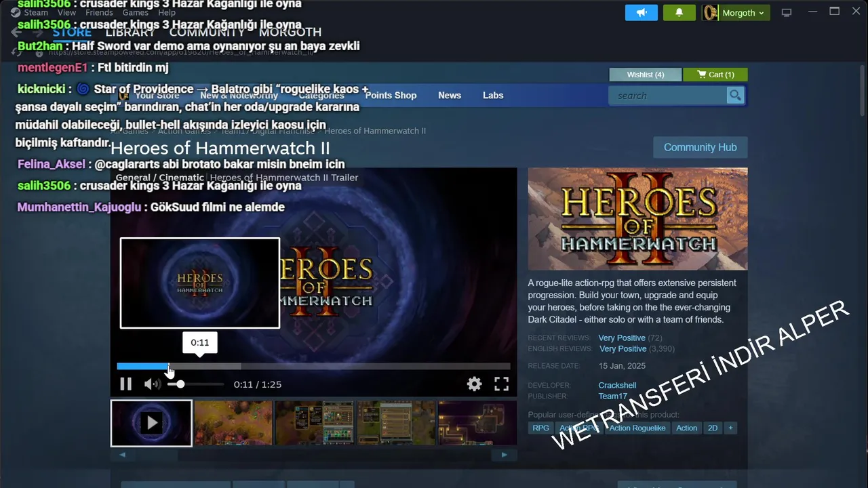
Task: Open the Points Shop tab
Action: pyautogui.click(x=391, y=95)
